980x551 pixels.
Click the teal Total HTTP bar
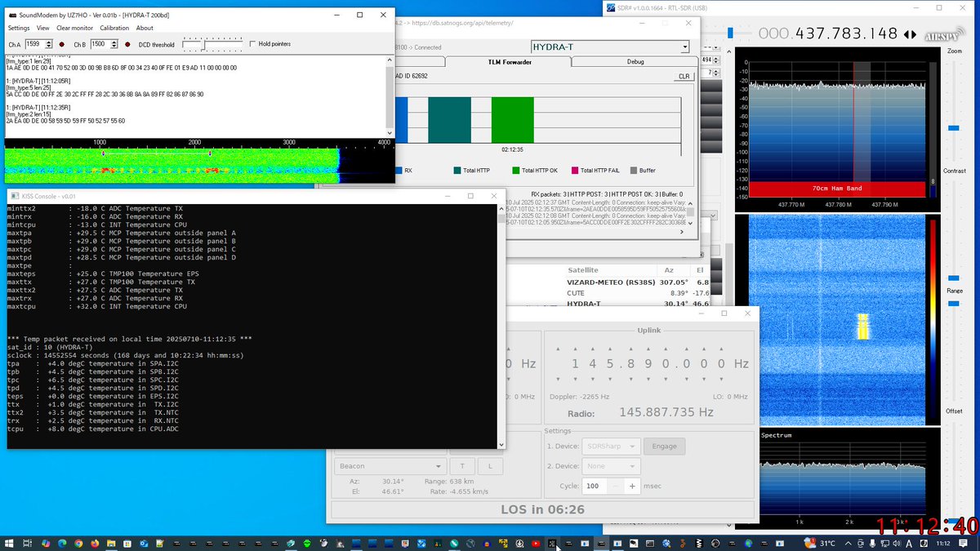pyautogui.click(x=448, y=121)
